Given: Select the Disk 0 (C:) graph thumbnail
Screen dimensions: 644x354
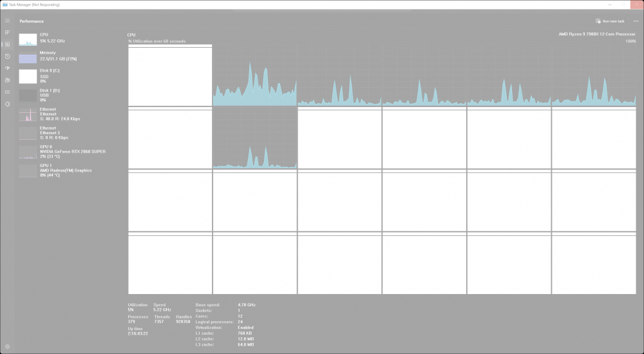Looking at the screenshot, I should pos(28,77).
